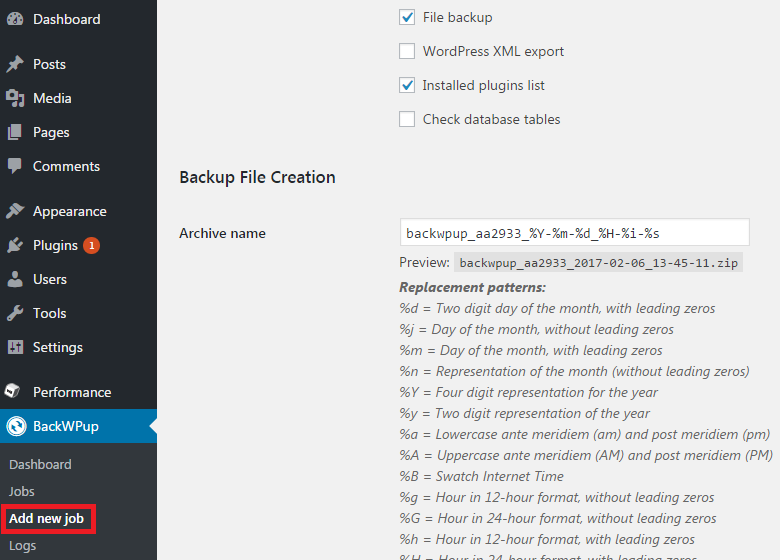Viewport: 780px width, 560px height.
Task: Click the Replacement patterns heading
Action: point(473,287)
